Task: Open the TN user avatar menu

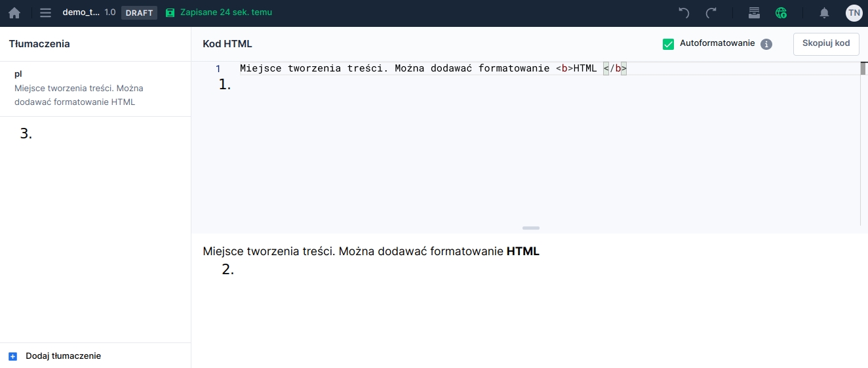Action: (854, 12)
